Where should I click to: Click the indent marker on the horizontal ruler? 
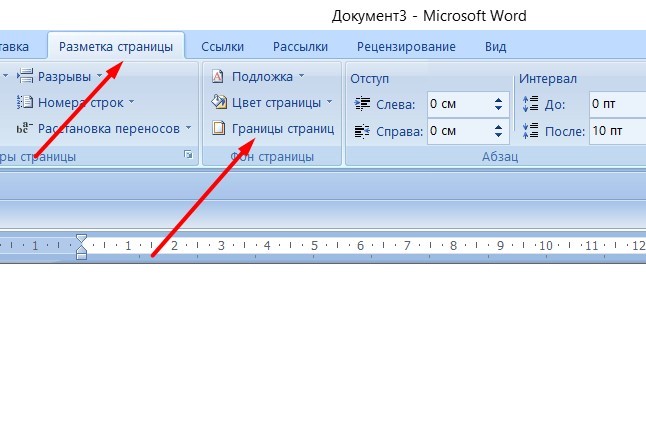coord(82,247)
